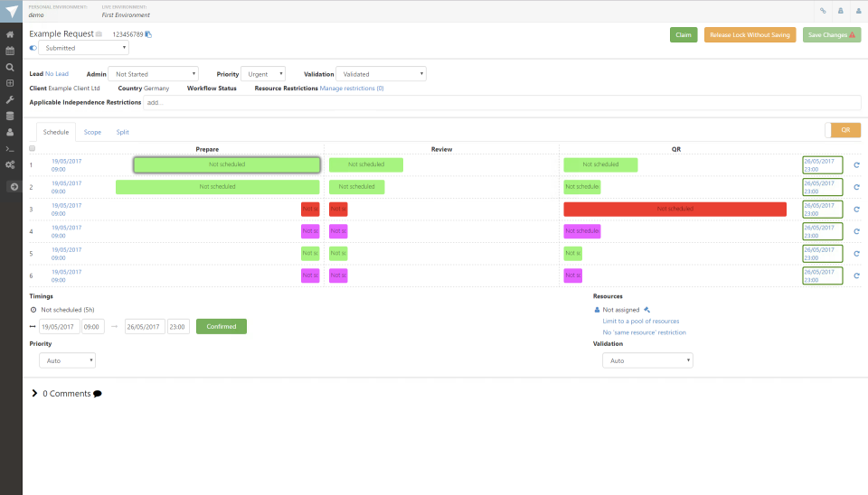Select row 1 QR Not scheduled bar
This screenshot has height=495, width=868.
click(600, 164)
